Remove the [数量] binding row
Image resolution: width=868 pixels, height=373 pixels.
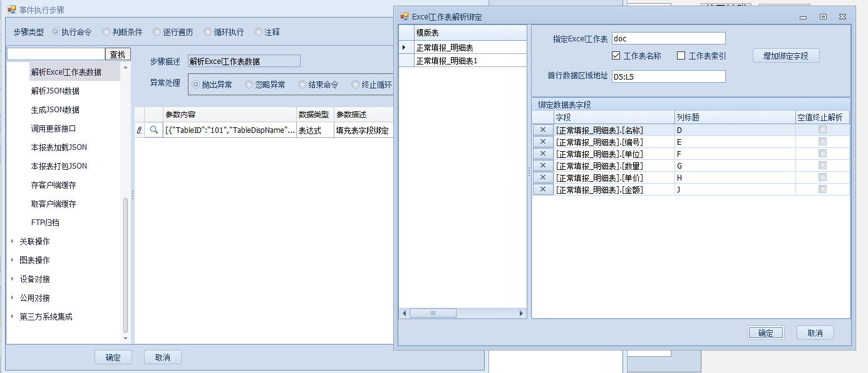click(x=542, y=166)
